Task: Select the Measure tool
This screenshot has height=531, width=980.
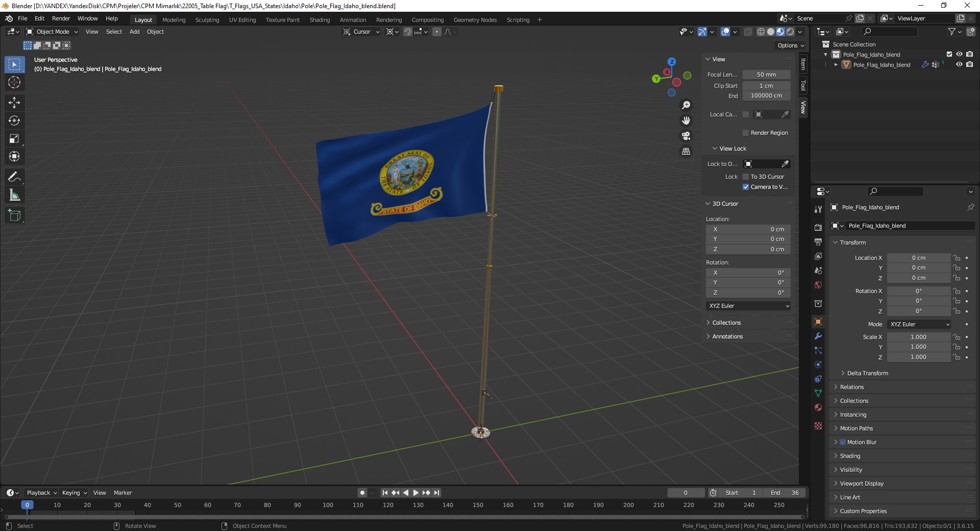Action: point(14,195)
